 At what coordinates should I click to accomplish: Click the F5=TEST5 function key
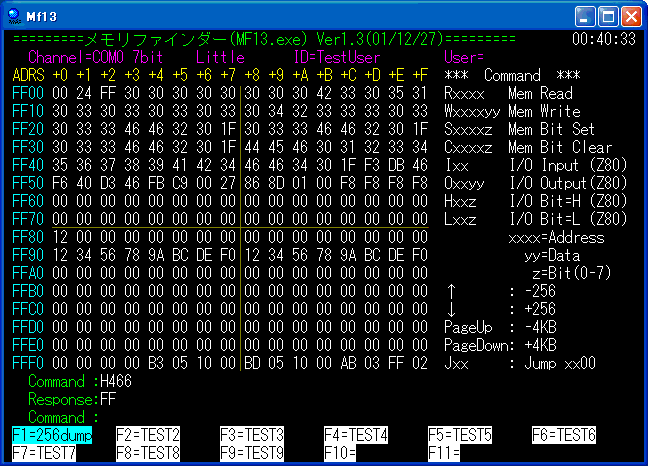(460, 435)
